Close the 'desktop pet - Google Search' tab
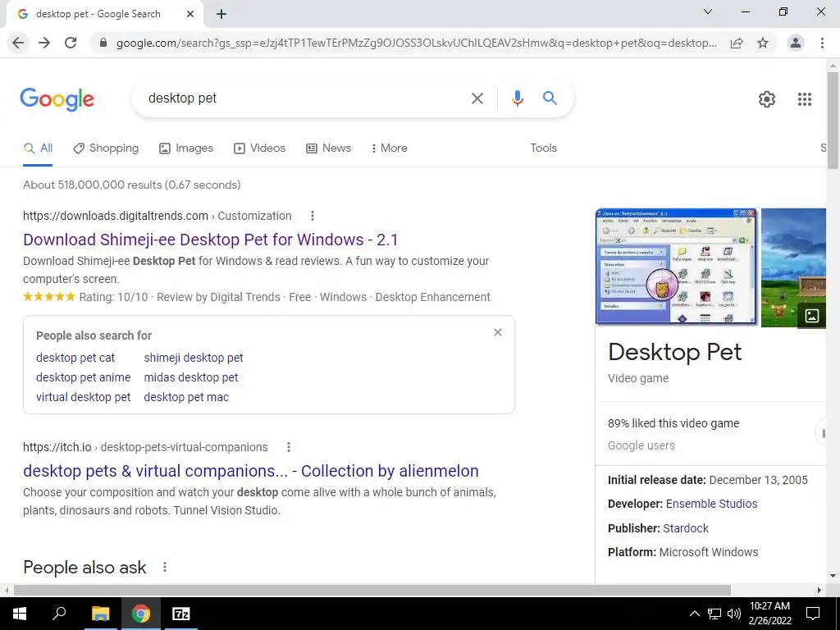The width and height of the screenshot is (840, 630). coord(190,14)
